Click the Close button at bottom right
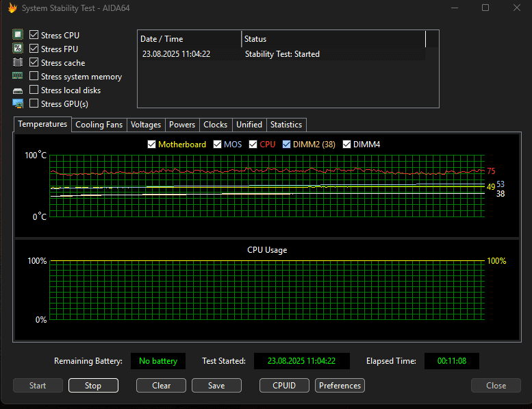 point(496,386)
